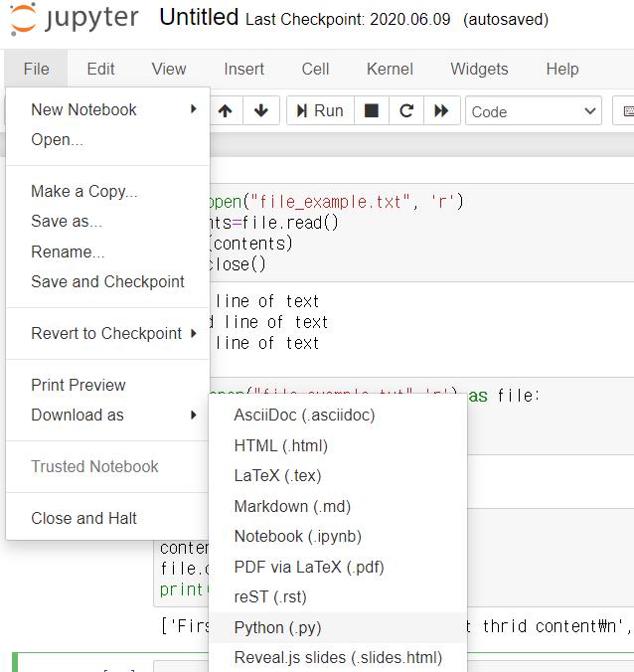634x672 pixels.
Task: Expand the New Notebook submenu arrow
Action: [x=194, y=109]
